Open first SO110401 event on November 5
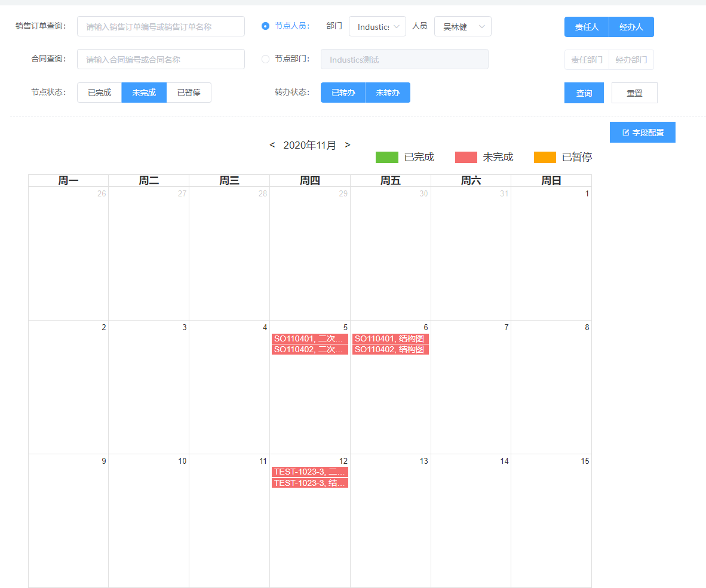This screenshot has height=588, width=706. pos(309,339)
